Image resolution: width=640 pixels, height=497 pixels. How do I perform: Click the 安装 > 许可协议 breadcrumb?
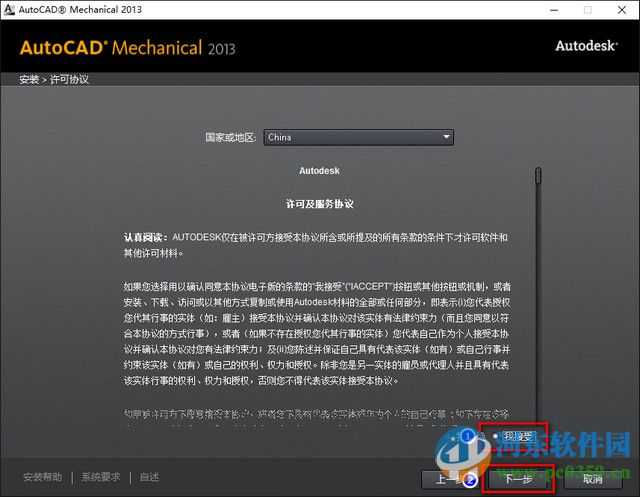point(54,79)
